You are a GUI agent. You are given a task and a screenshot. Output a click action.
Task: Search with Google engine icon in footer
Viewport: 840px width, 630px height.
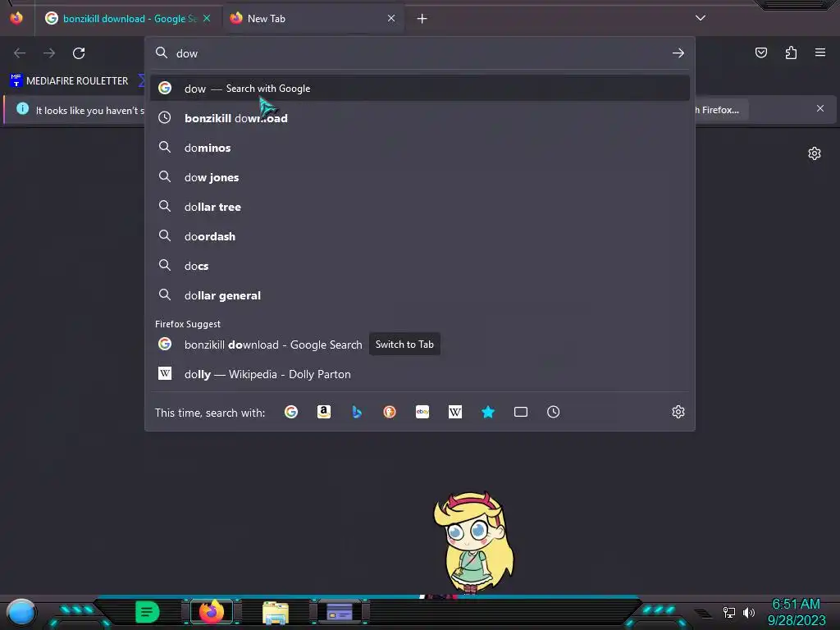coord(291,412)
